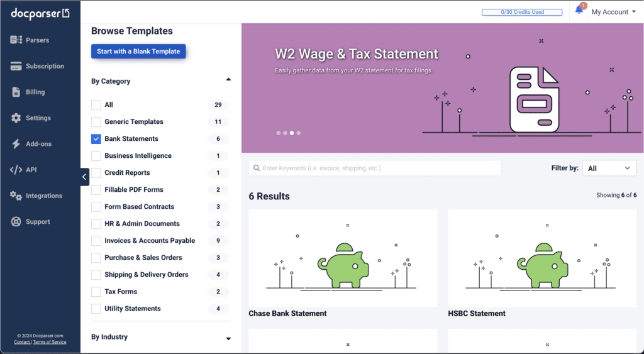
Task: Uncheck the Bank Statements category
Action: (96, 139)
